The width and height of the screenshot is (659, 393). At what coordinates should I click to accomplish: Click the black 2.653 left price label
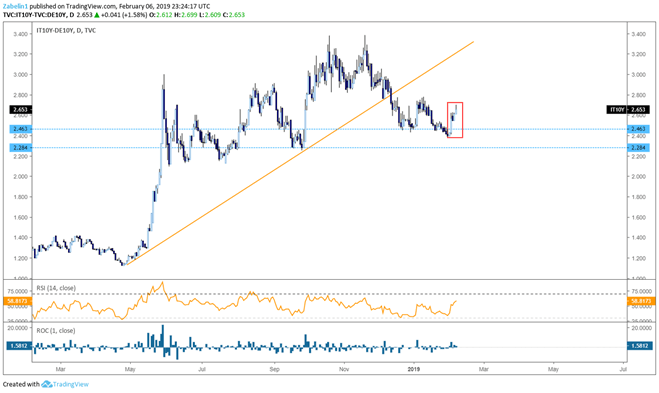coord(20,110)
